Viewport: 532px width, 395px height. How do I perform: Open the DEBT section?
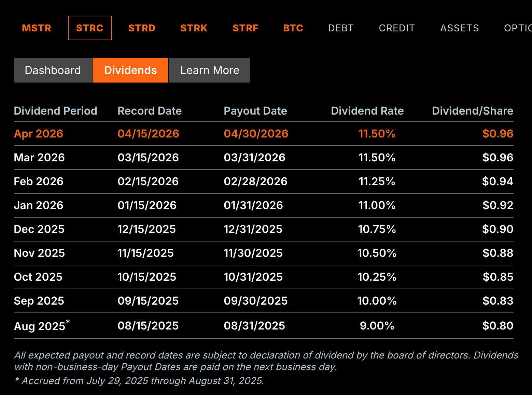[341, 28]
